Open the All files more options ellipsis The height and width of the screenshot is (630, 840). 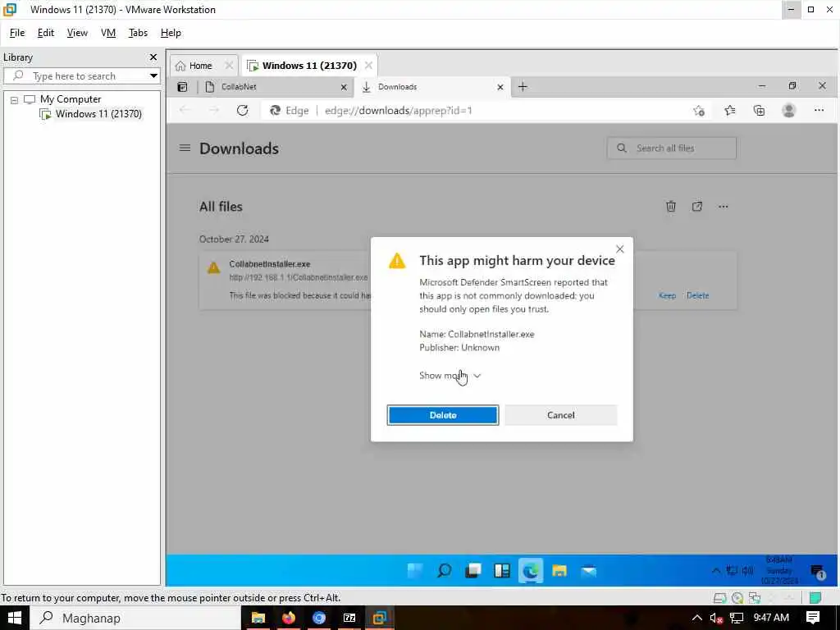coord(724,206)
